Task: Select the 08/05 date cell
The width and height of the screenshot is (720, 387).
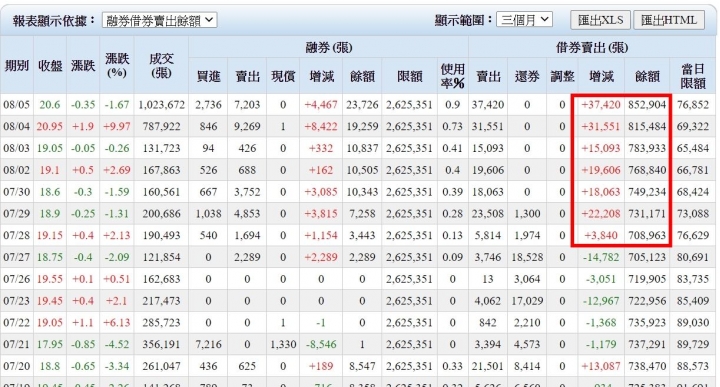Action: coord(17,105)
